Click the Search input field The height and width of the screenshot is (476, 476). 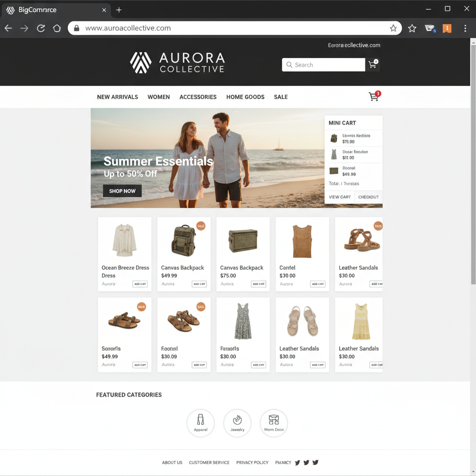pyautogui.click(x=324, y=65)
